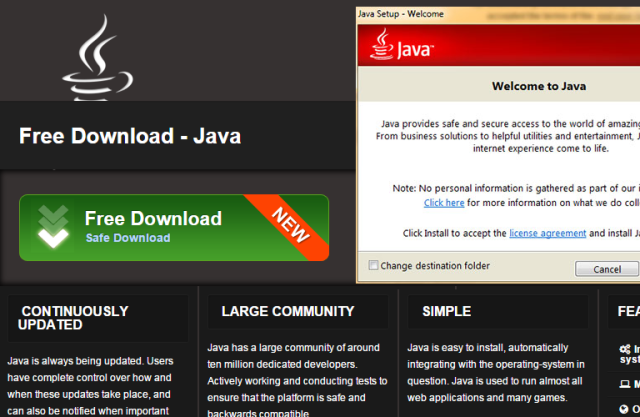Click the 'Free Download - Java' heading

click(130, 136)
